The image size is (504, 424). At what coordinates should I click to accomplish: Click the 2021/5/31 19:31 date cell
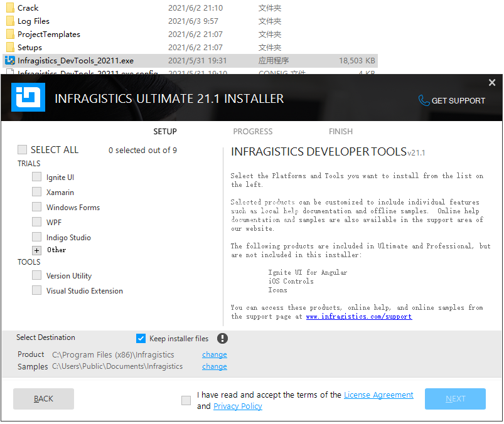click(x=197, y=60)
